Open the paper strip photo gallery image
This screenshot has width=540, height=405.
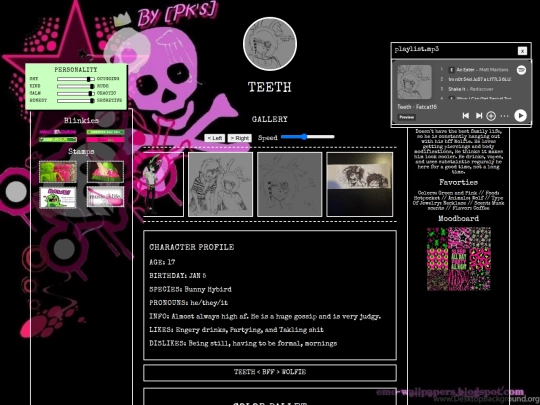click(x=360, y=184)
